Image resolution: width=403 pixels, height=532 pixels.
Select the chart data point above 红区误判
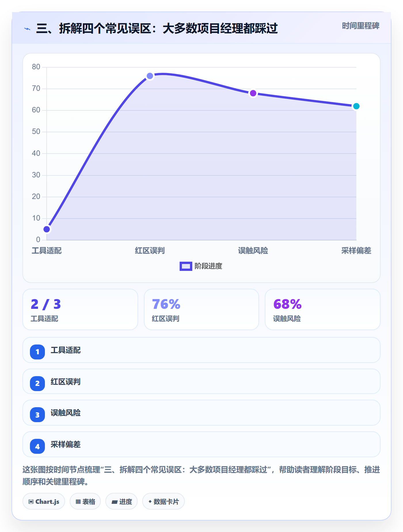150,76
